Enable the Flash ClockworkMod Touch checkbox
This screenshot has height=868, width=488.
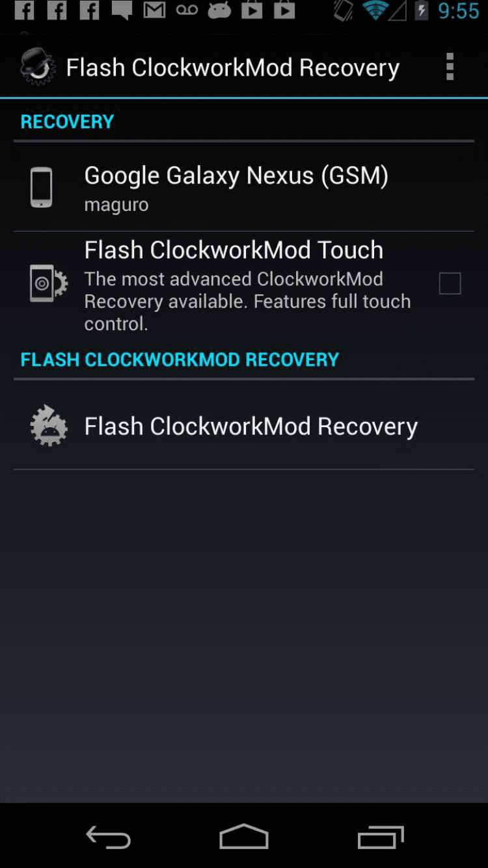pyautogui.click(x=450, y=283)
